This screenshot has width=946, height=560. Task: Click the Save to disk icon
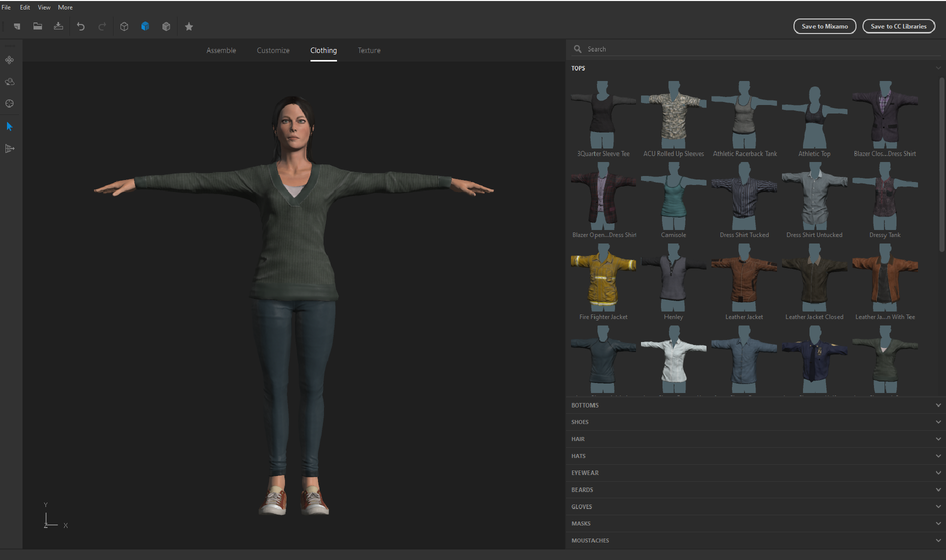(58, 26)
